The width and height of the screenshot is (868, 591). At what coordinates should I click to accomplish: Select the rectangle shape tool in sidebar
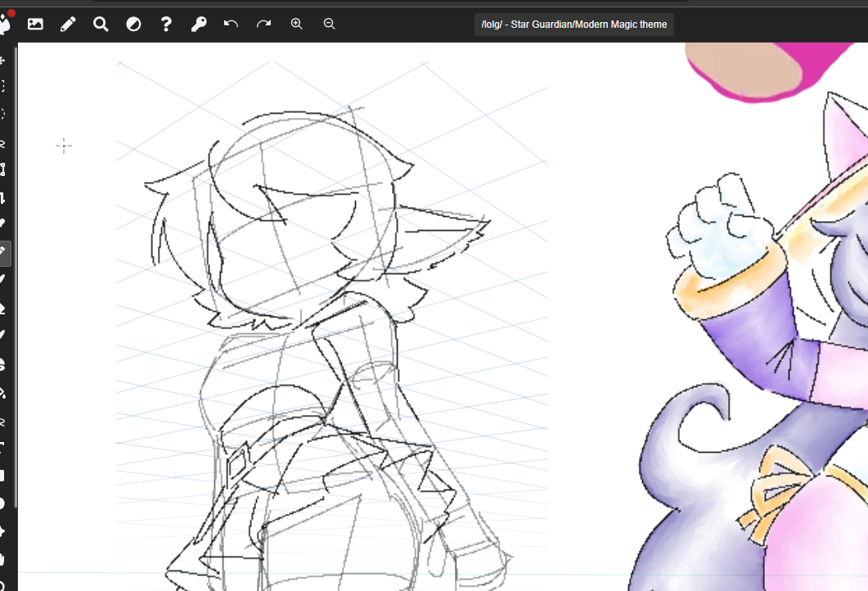pos(2,476)
